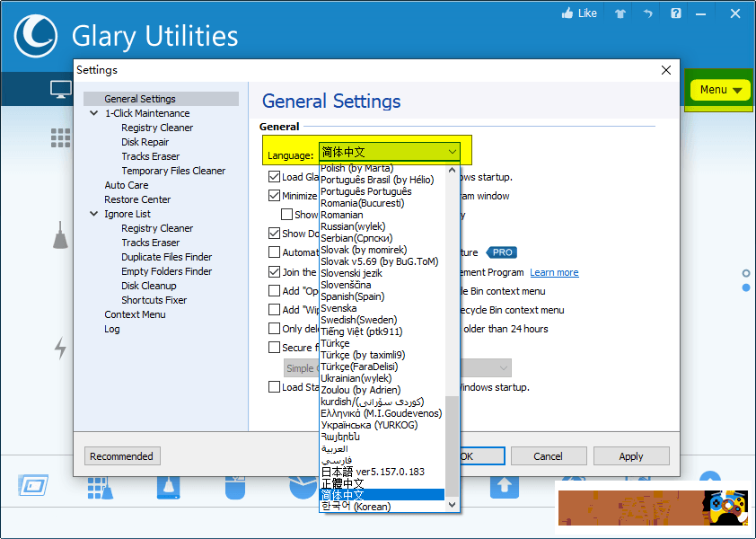This screenshot has width=756, height=539.
Task: Toggle the Join the improvement program checkbox
Action: pos(275,272)
